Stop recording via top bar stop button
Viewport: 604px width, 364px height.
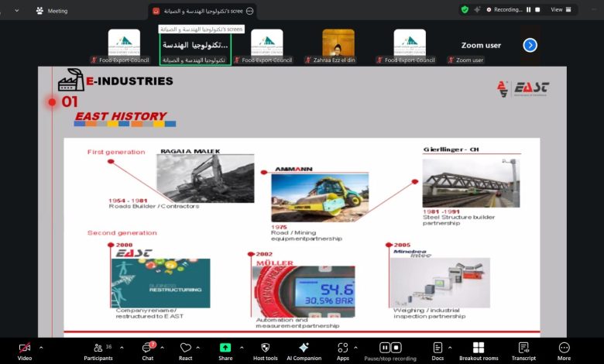538,10
